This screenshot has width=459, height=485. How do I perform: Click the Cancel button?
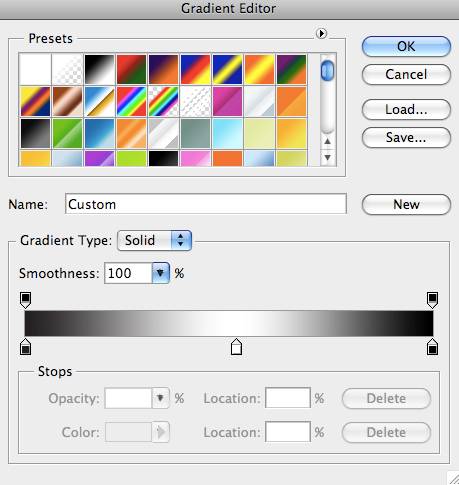point(406,74)
